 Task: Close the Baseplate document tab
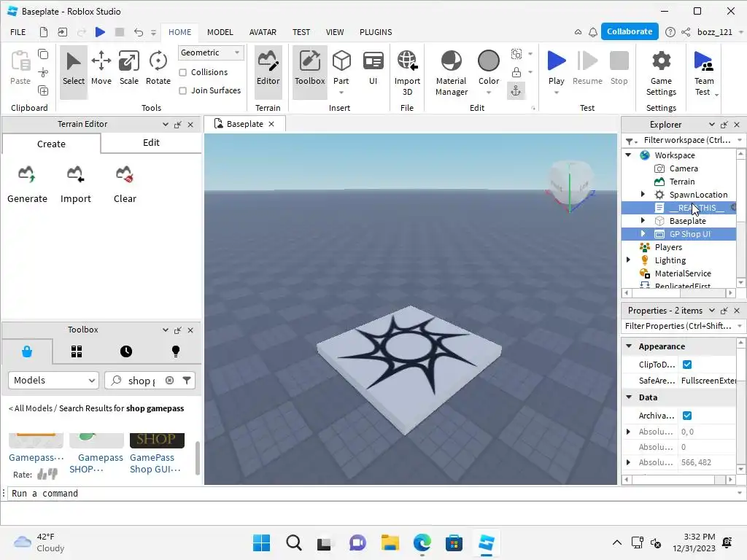coord(271,124)
